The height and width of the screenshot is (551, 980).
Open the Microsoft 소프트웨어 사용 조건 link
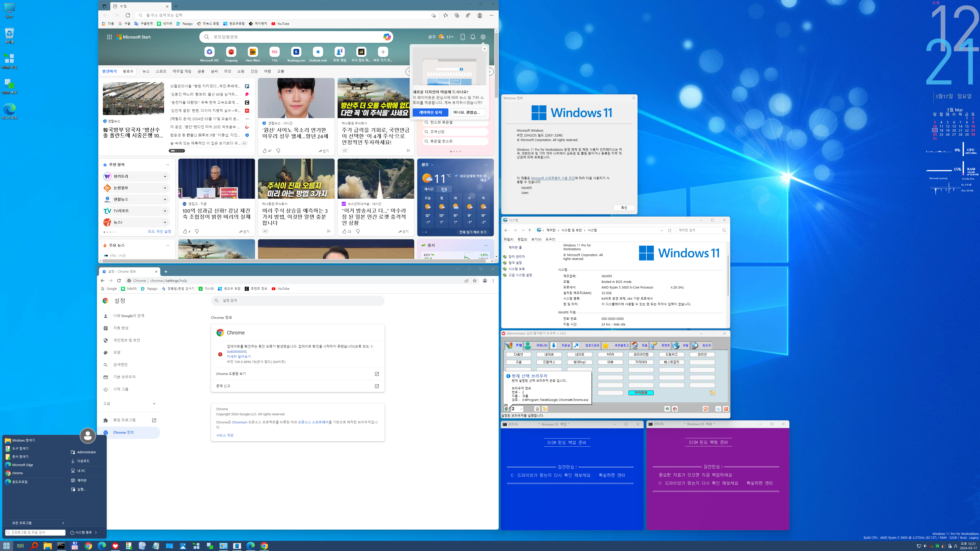[553, 178]
